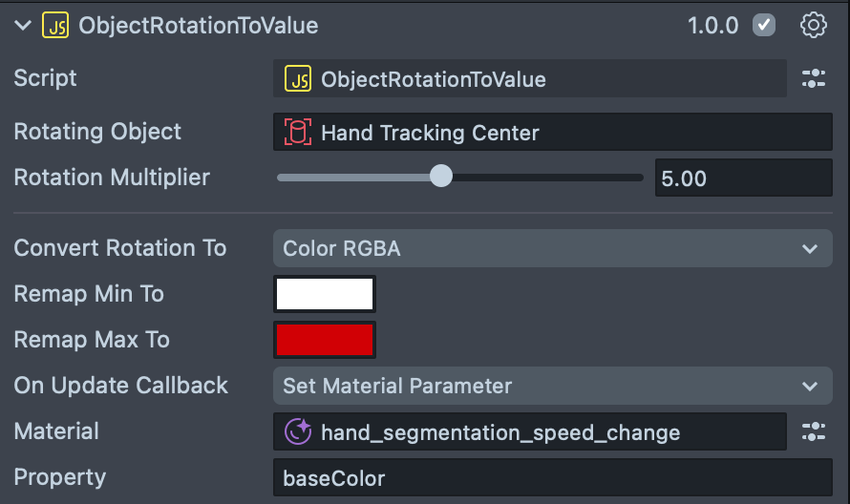The height and width of the screenshot is (504, 850).
Task: Click the Rotation Multiplier value field 5.00
Action: tap(743, 178)
